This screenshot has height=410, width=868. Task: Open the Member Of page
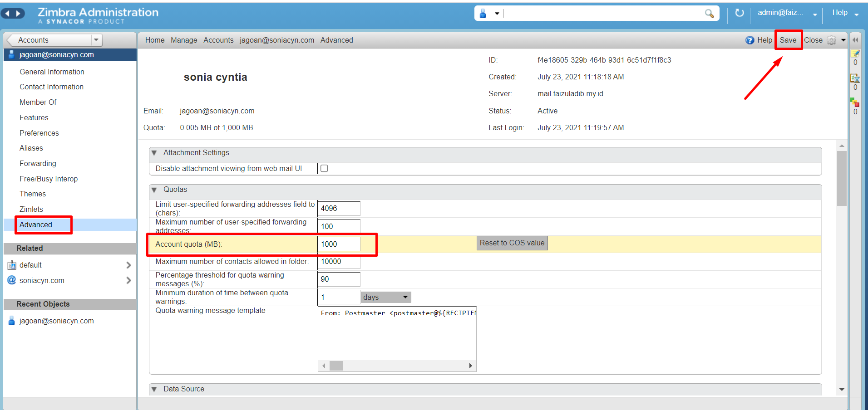38,102
